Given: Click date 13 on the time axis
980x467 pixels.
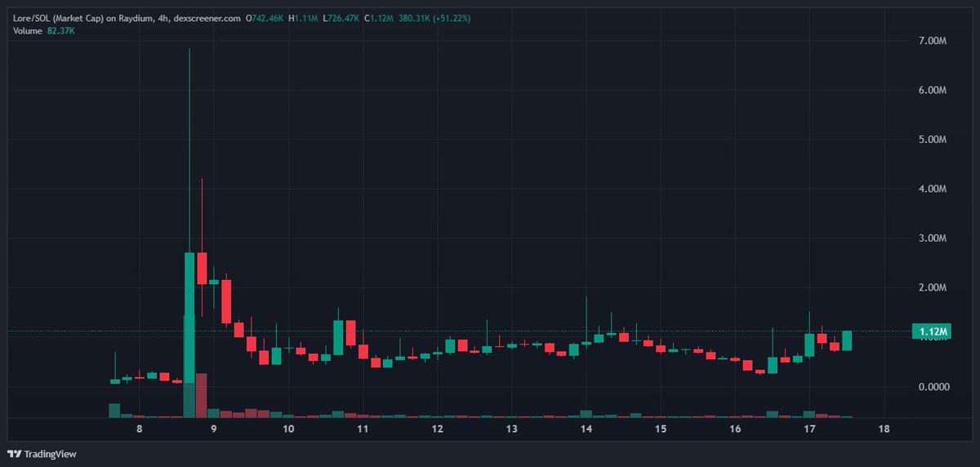Looking at the screenshot, I should click(511, 429).
